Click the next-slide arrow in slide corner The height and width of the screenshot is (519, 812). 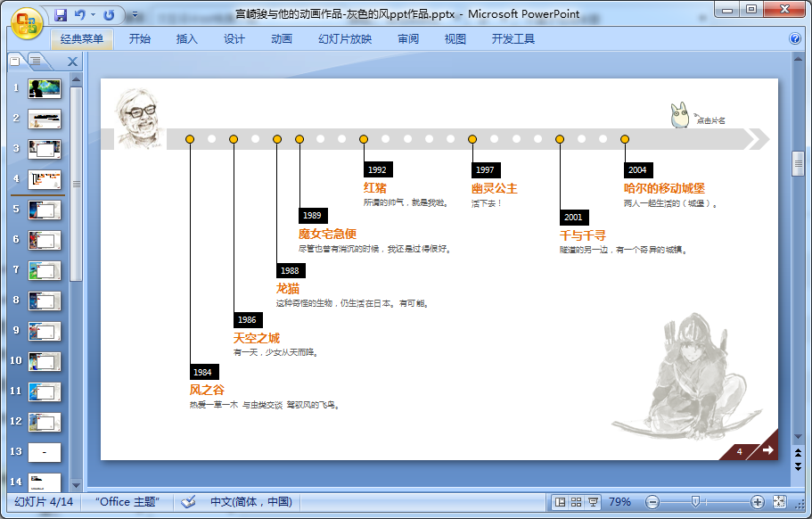[x=768, y=449]
